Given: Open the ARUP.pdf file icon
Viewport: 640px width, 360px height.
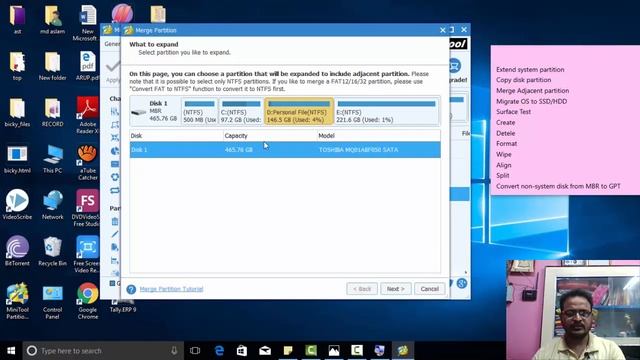Looking at the screenshot, I should click(x=88, y=66).
